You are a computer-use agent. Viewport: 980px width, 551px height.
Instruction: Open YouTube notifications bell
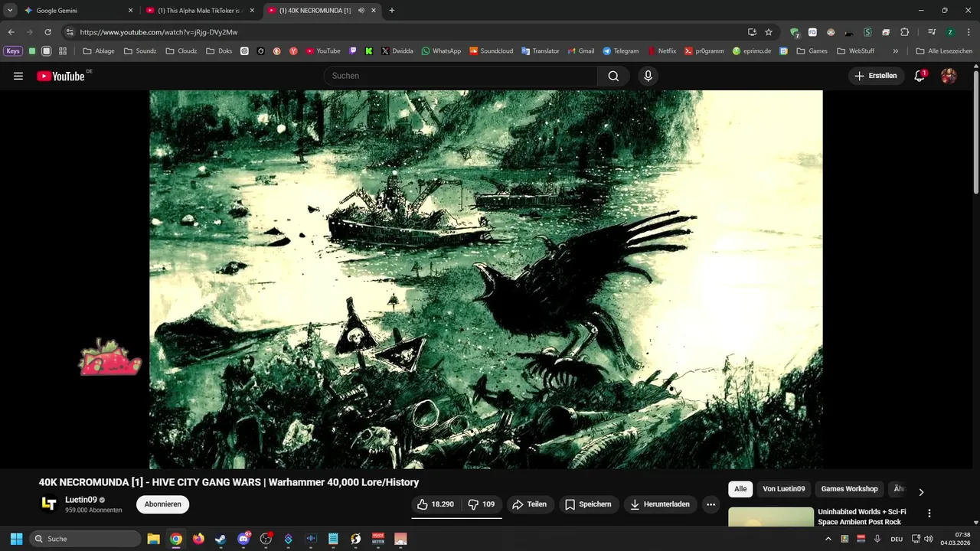pyautogui.click(x=920, y=76)
